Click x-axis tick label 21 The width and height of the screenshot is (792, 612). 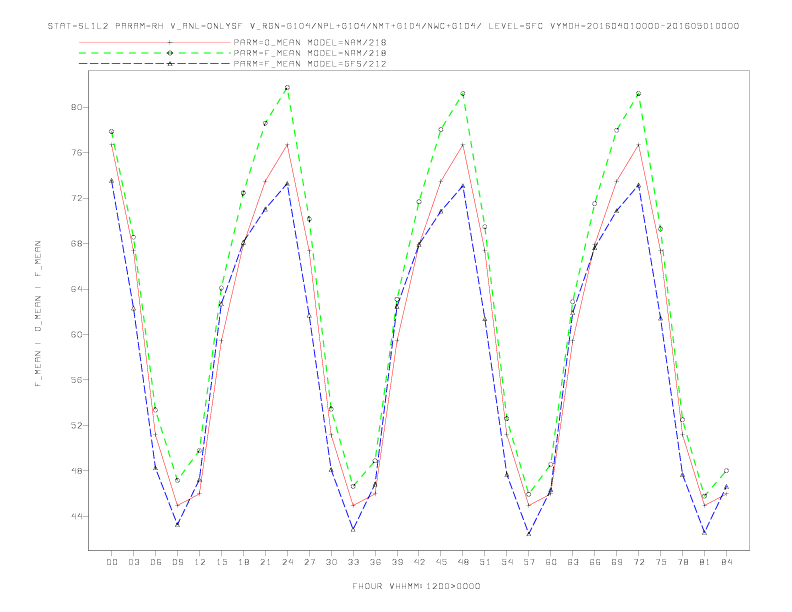click(x=265, y=562)
